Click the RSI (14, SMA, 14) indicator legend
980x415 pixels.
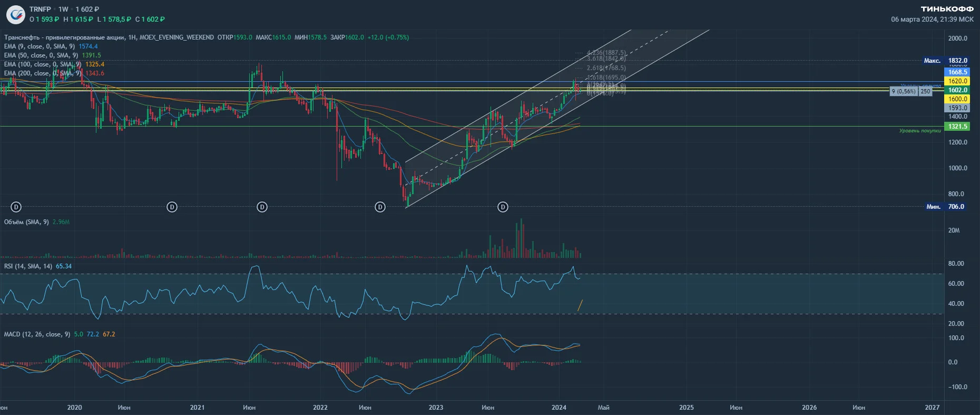28,266
